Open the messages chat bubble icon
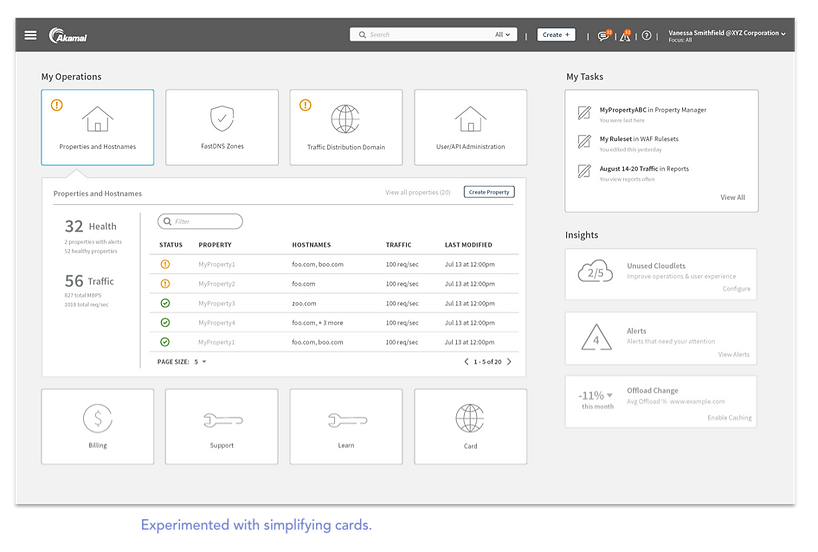Image resolution: width=818 pixels, height=552 pixels. (x=604, y=35)
